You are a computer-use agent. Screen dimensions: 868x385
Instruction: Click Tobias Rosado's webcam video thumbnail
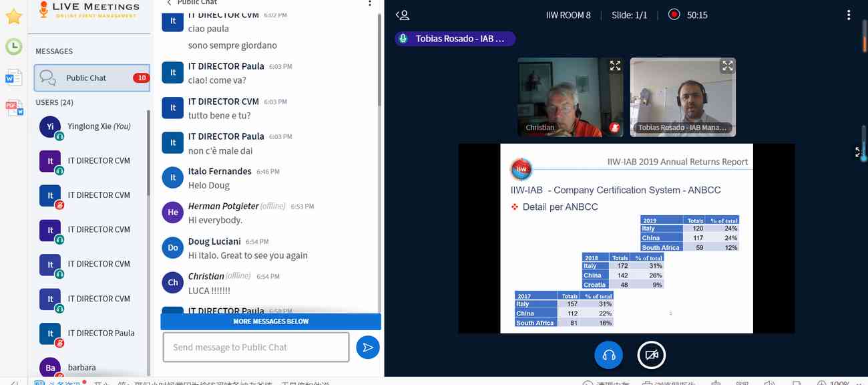(683, 97)
